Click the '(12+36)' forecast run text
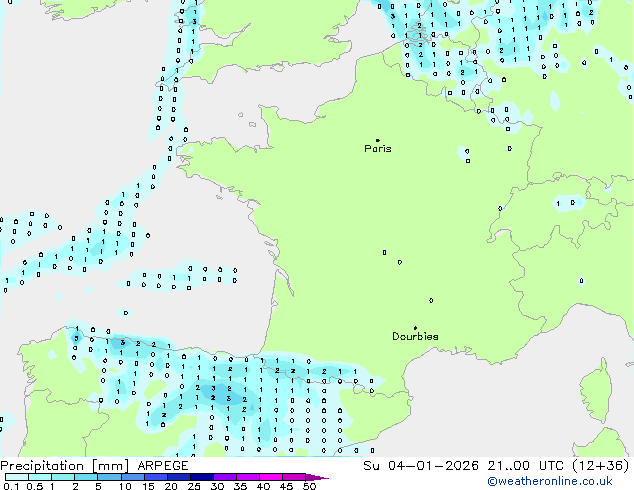Image resolution: width=634 pixels, height=490 pixels. [601, 466]
